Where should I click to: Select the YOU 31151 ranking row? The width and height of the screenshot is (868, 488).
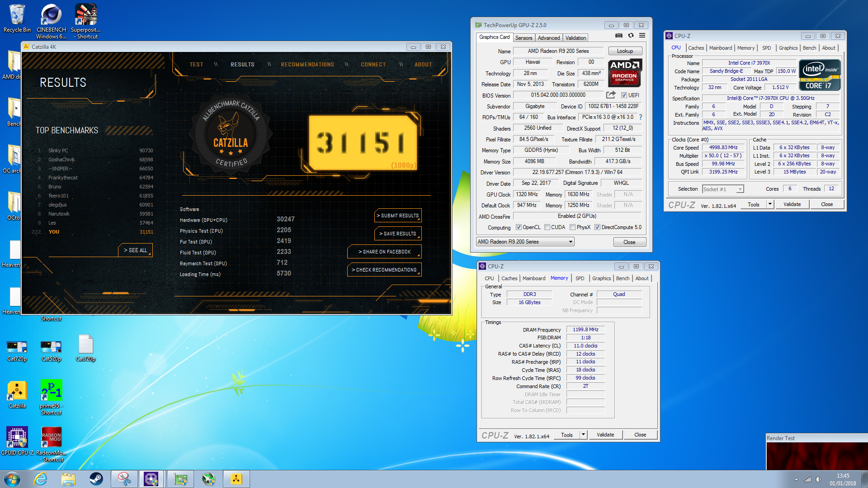point(93,232)
